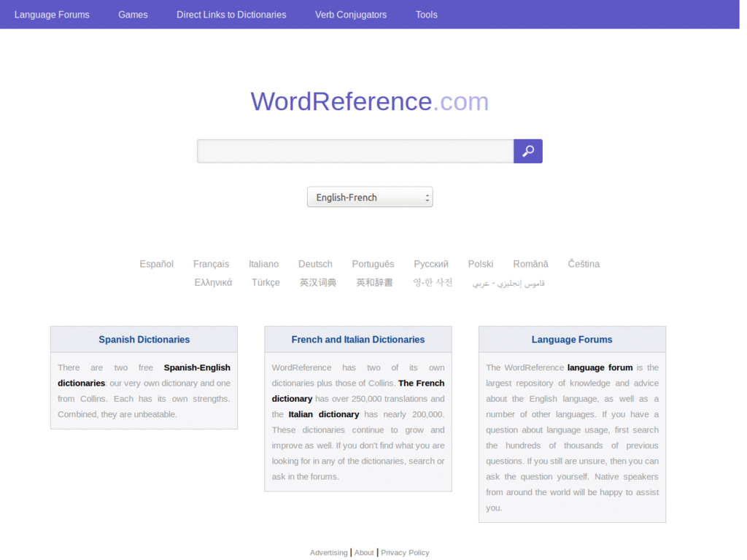Click the bold language forum link

coord(600,367)
